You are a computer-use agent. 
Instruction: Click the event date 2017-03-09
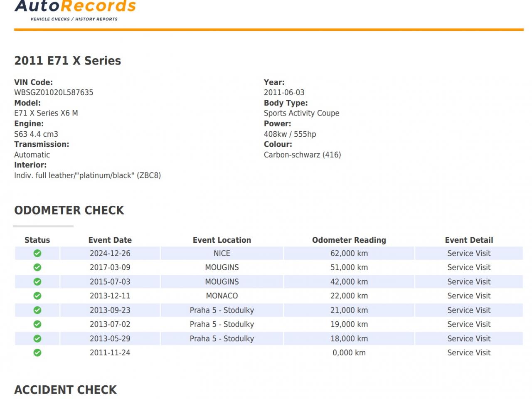pyautogui.click(x=110, y=267)
